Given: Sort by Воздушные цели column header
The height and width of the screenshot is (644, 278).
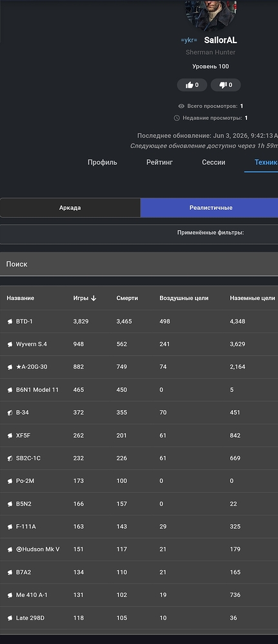Looking at the screenshot, I should point(184,298).
